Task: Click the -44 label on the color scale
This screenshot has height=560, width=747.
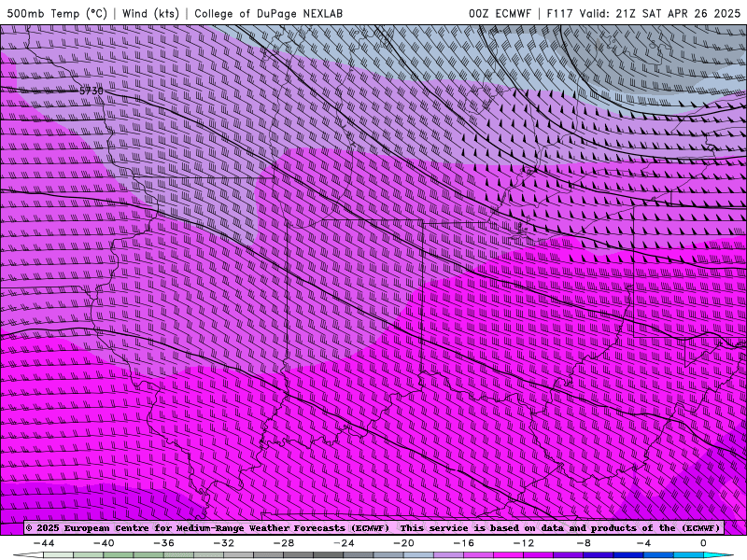Action: click(44, 543)
